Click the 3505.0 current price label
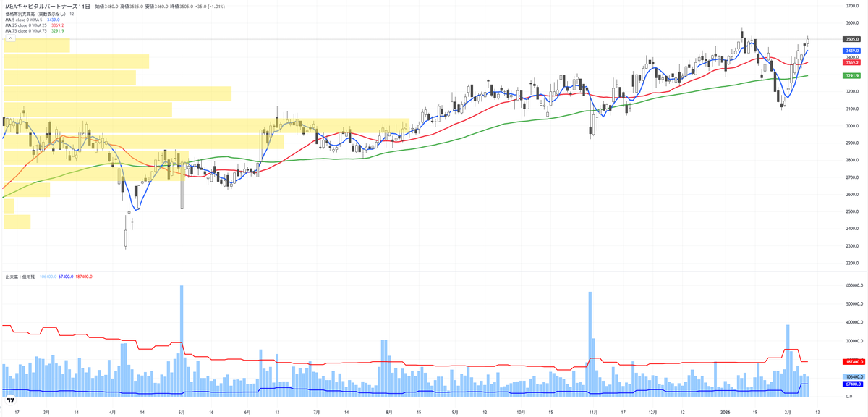The width and height of the screenshot is (868, 417). (851, 39)
